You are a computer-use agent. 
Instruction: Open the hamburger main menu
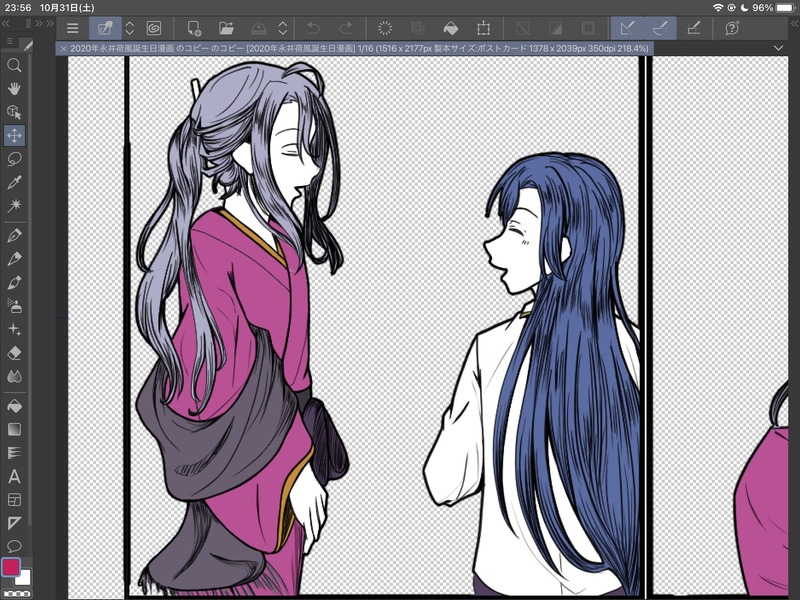click(x=72, y=28)
